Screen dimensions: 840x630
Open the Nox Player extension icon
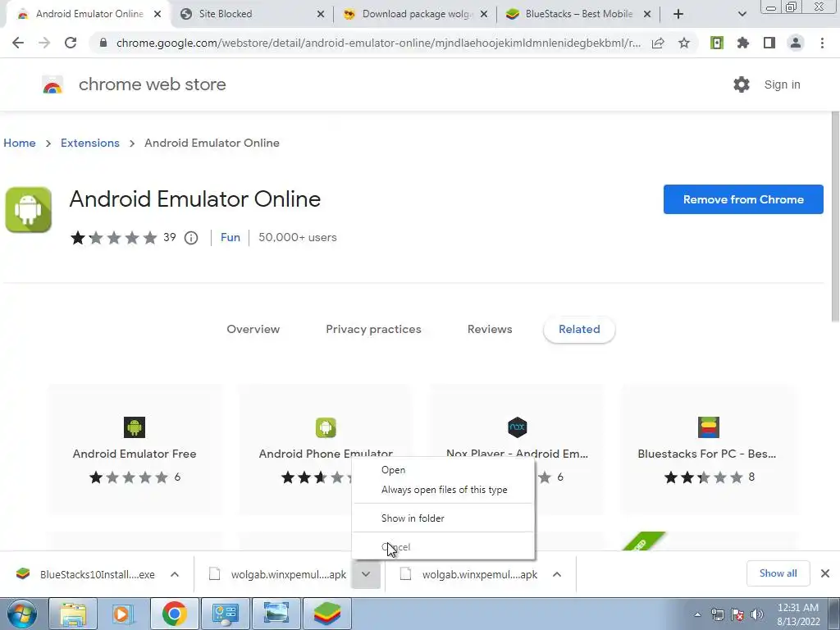coord(517,427)
